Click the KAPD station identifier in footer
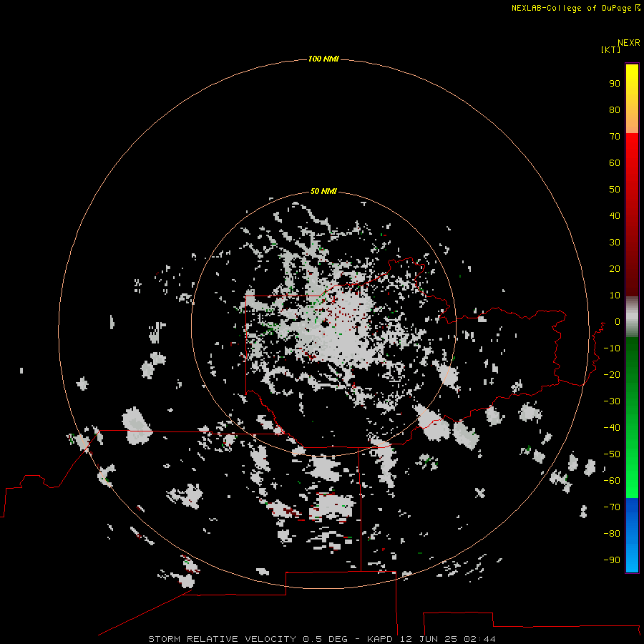Image resolution: width=644 pixels, height=644 pixels. tap(381, 639)
